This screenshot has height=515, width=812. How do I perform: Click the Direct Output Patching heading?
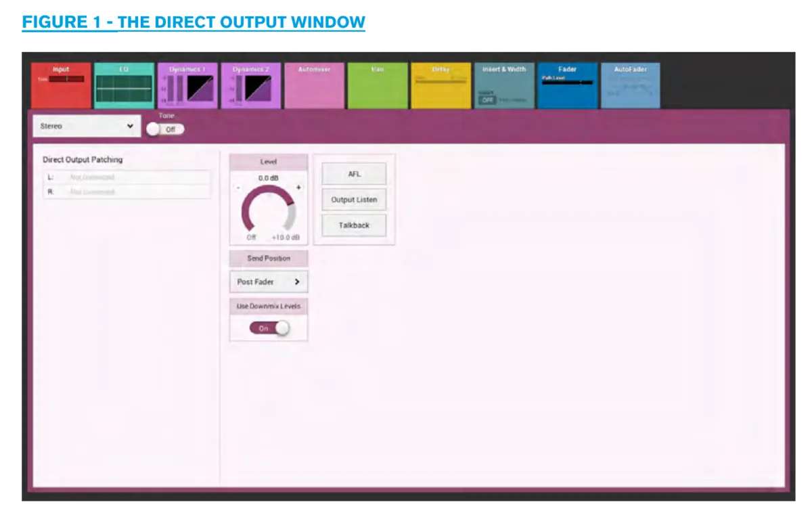coord(83,160)
